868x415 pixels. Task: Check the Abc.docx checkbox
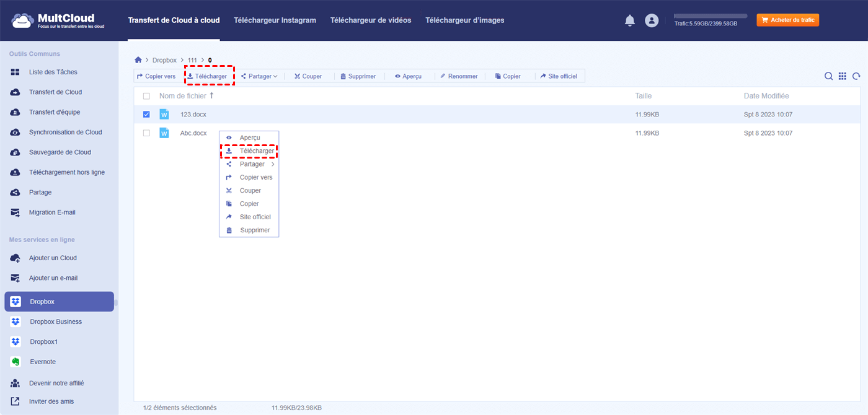point(146,133)
